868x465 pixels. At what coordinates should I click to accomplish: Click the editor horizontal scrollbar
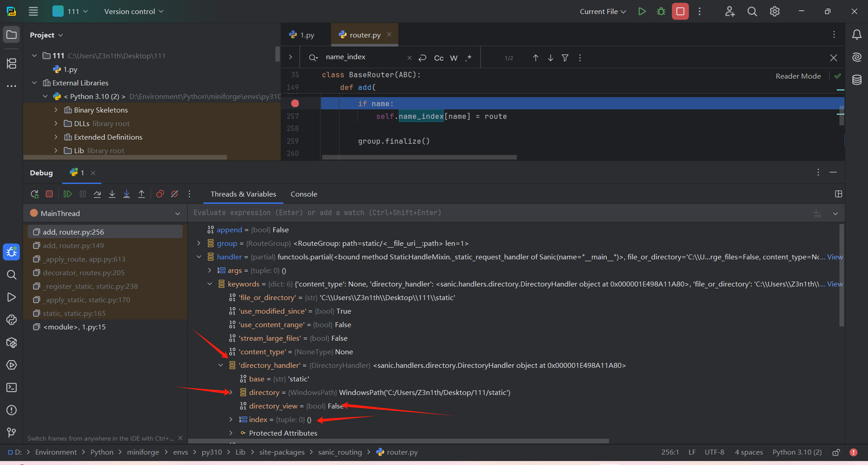coord(419,157)
